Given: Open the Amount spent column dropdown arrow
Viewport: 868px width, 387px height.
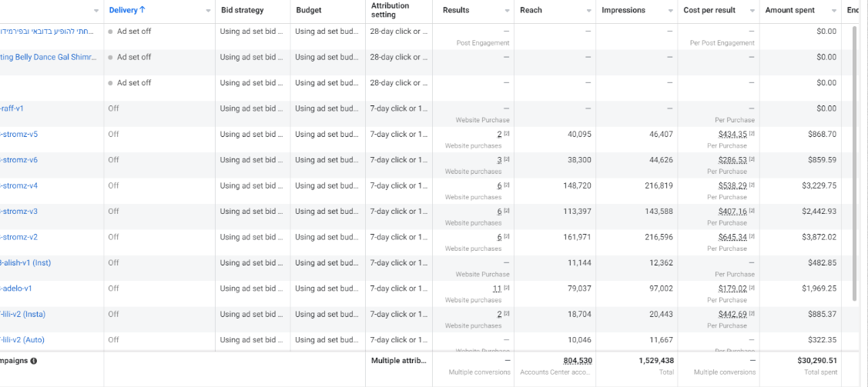Looking at the screenshot, I should coord(834,11).
